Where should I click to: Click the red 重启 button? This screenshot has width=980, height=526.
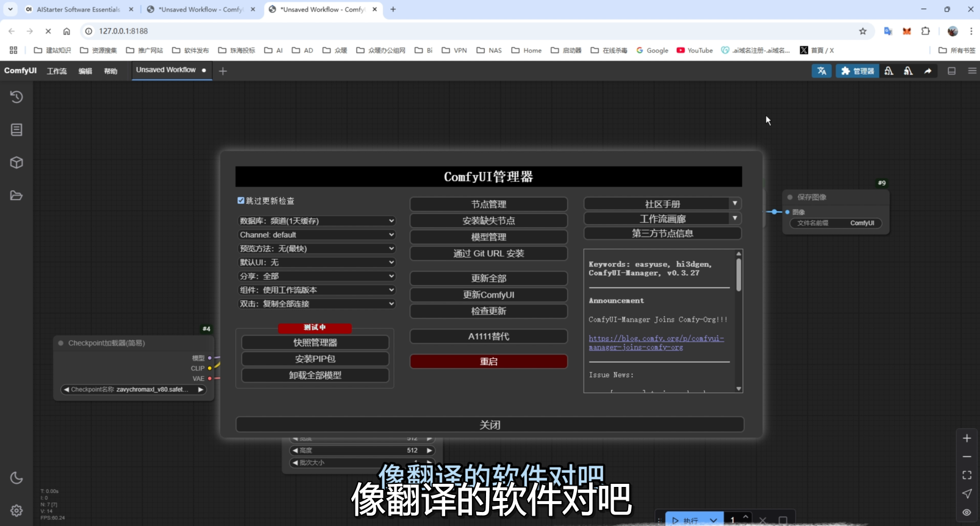click(488, 361)
